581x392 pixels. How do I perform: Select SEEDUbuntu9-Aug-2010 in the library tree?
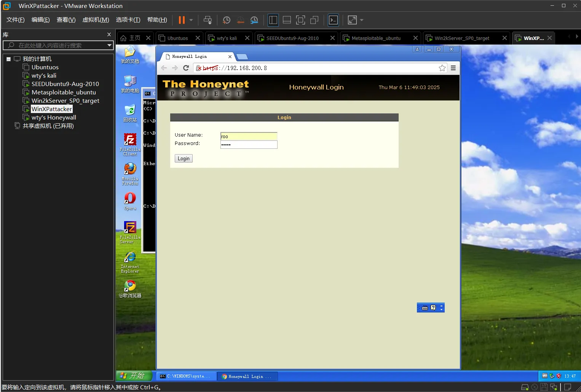click(65, 84)
